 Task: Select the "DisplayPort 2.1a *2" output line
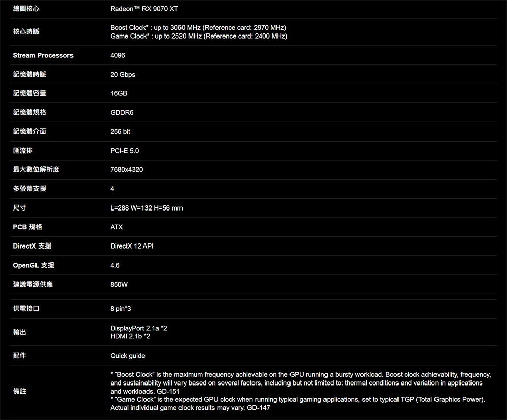pos(139,328)
